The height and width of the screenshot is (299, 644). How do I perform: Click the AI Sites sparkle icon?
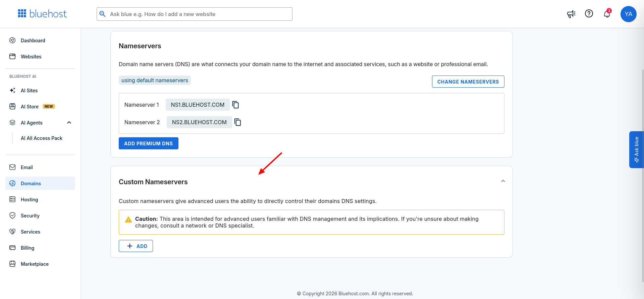point(12,90)
